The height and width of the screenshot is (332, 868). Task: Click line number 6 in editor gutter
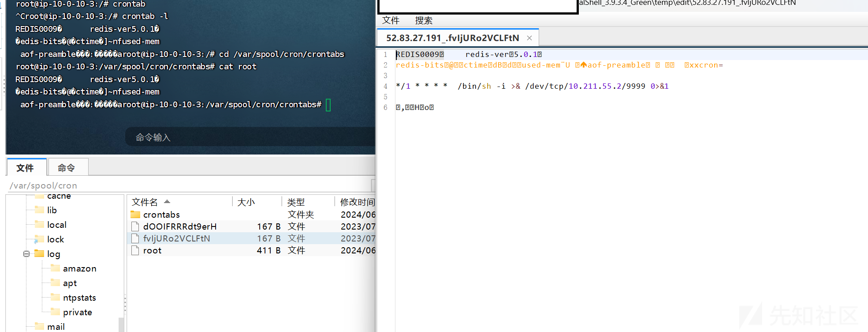click(x=385, y=107)
